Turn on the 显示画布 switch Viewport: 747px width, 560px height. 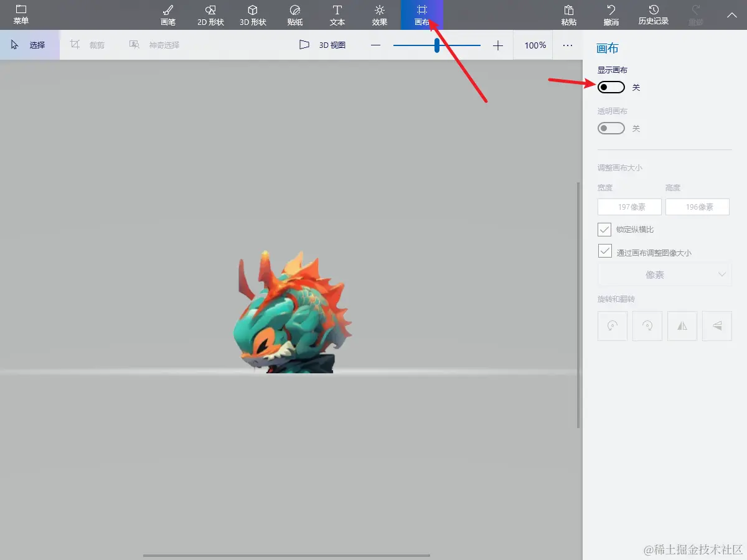tap(611, 87)
